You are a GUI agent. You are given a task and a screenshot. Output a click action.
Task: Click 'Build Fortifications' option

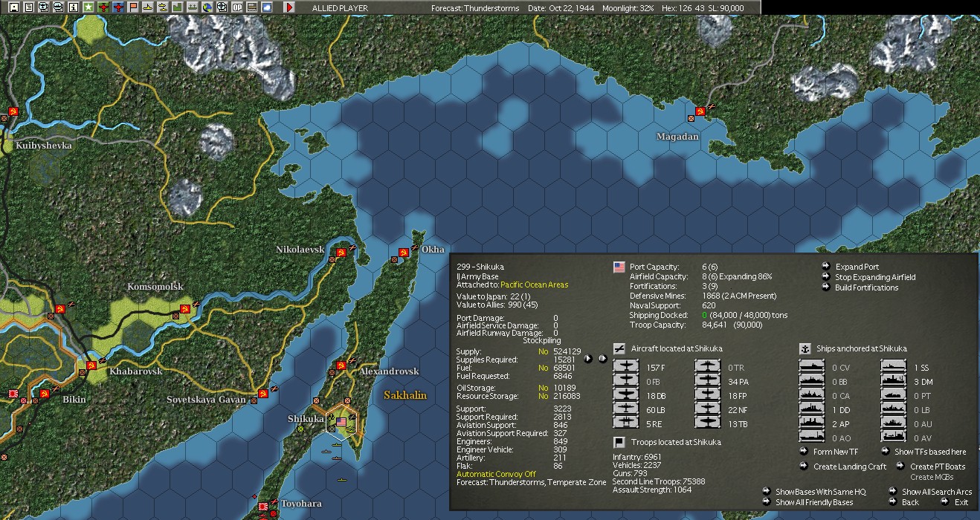coord(867,287)
